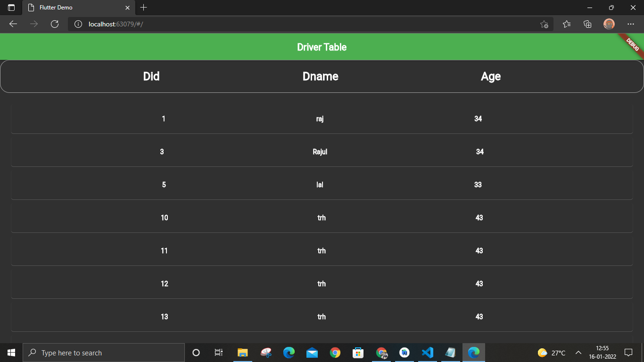Screen dimensions: 644x362
Task: Click the Dname column header
Action: point(321,76)
